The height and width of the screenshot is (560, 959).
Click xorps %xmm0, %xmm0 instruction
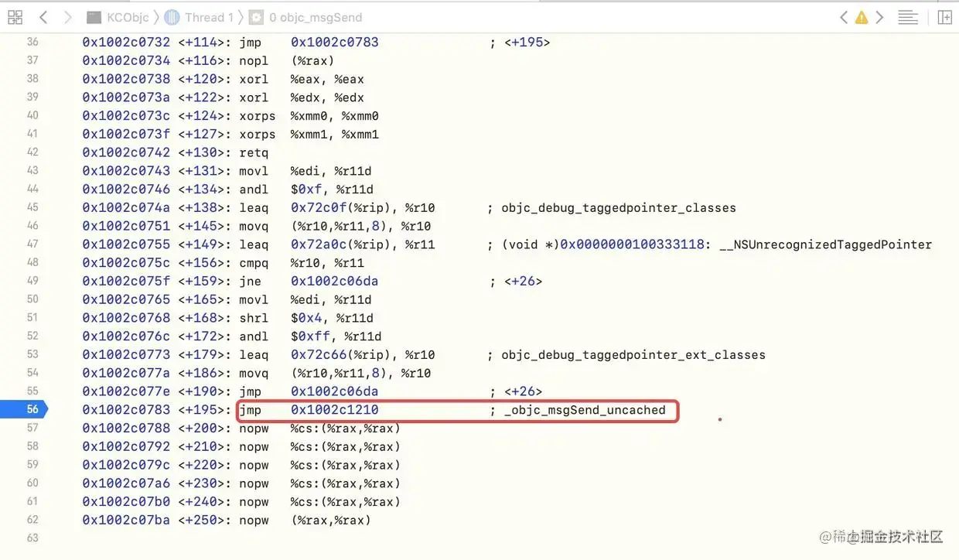(x=309, y=116)
